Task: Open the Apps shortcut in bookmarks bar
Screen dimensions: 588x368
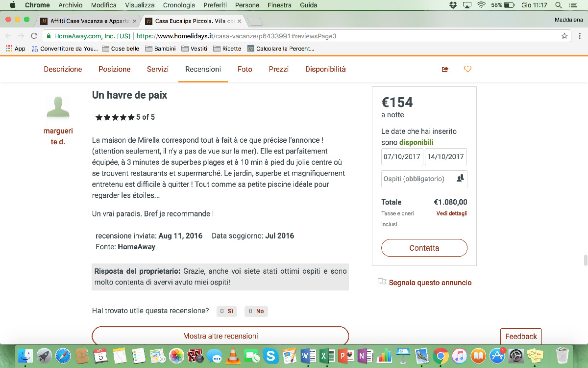Action: coord(16,49)
